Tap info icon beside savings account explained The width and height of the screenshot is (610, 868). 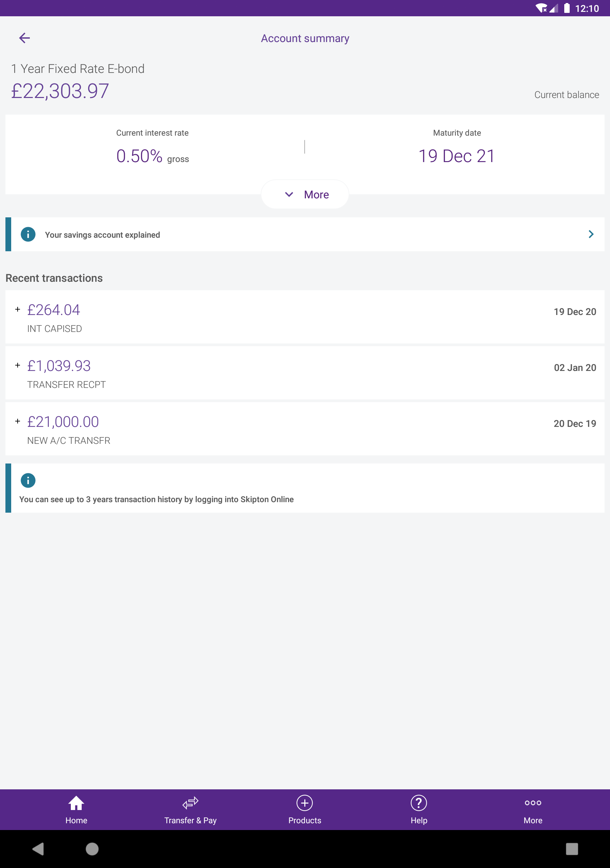click(x=28, y=234)
